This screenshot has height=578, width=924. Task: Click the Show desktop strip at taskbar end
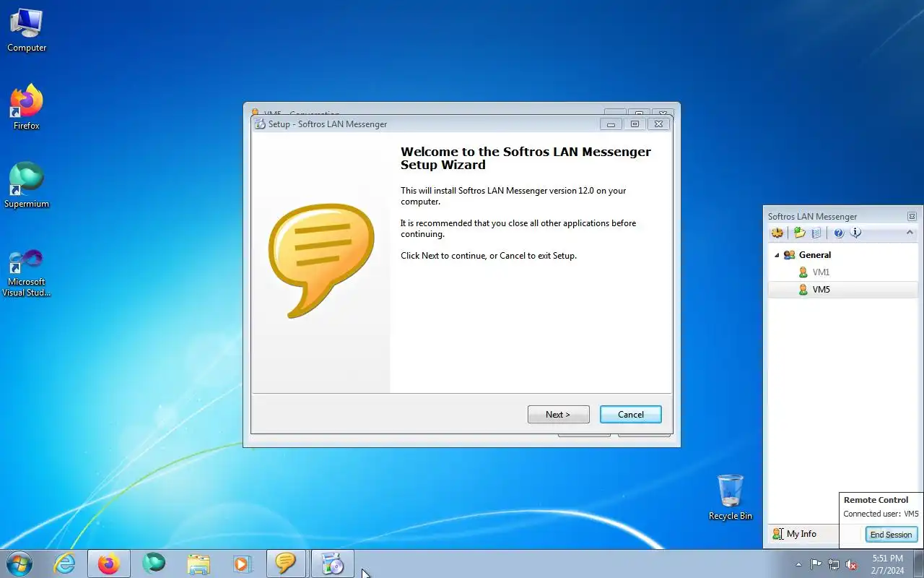point(918,564)
